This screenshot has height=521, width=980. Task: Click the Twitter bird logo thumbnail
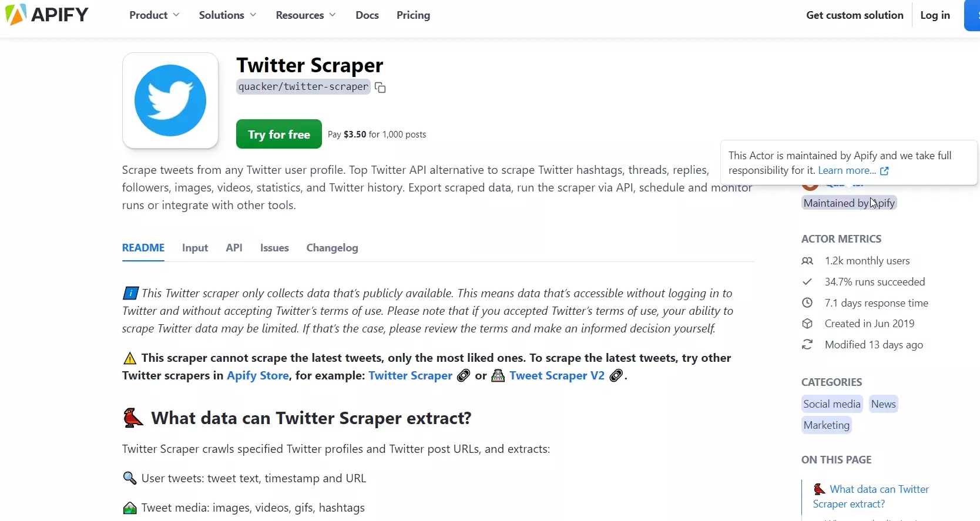[x=170, y=100]
